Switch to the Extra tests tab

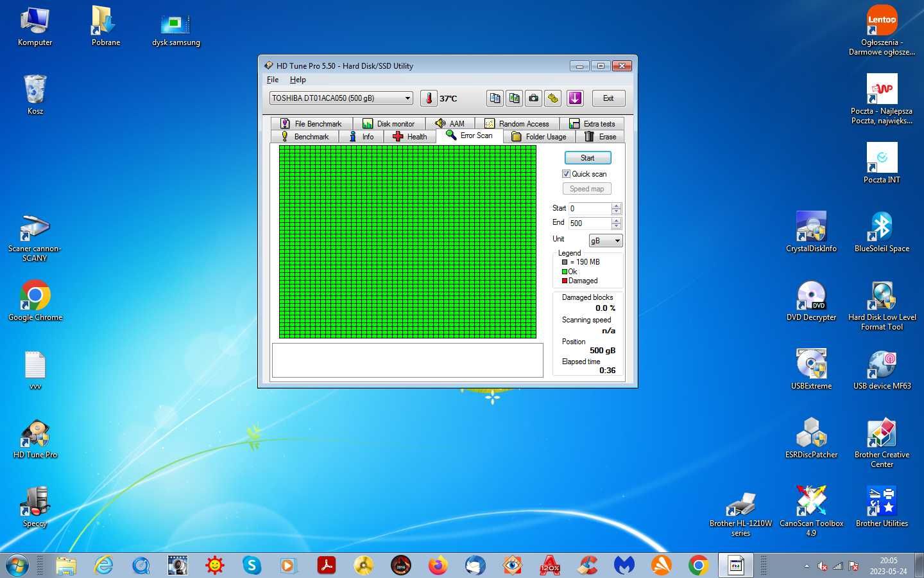(592, 123)
